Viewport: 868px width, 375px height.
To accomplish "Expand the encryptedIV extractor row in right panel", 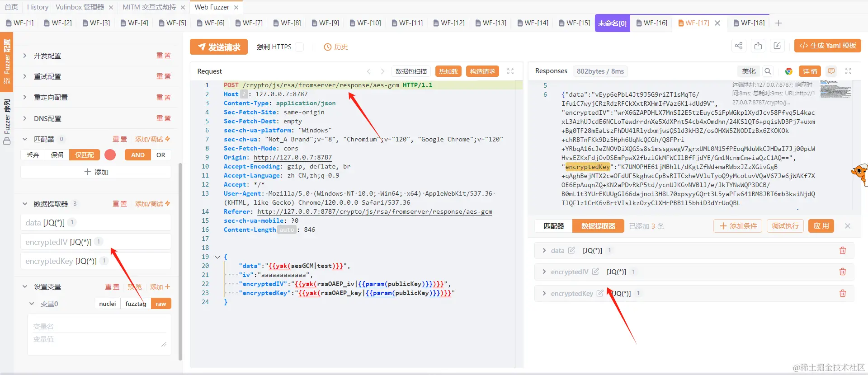I will coord(544,272).
